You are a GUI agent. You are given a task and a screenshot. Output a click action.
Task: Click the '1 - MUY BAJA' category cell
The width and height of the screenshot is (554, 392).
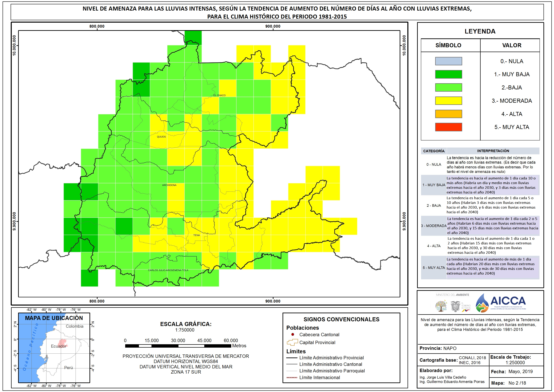point(434,185)
